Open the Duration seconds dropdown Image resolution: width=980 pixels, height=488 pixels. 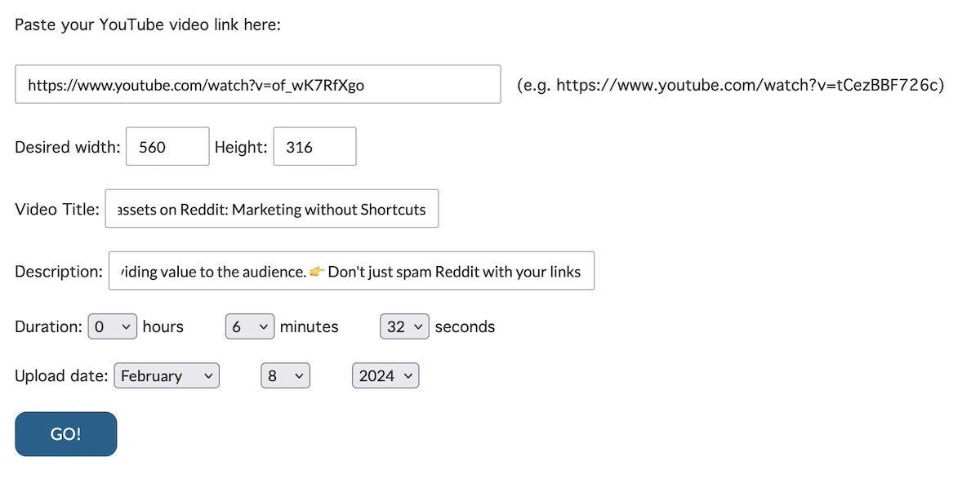tap(404, 326)
